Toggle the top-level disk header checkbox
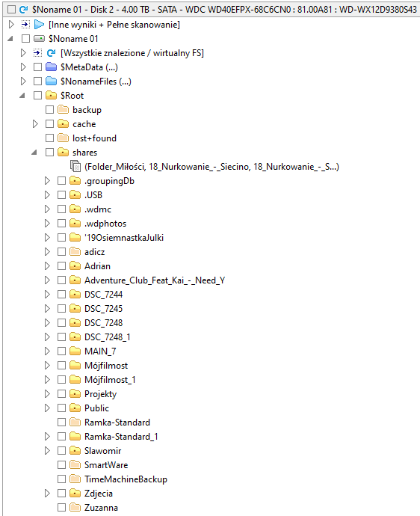This screenshot has height=516, width=420. pos(11,10)
